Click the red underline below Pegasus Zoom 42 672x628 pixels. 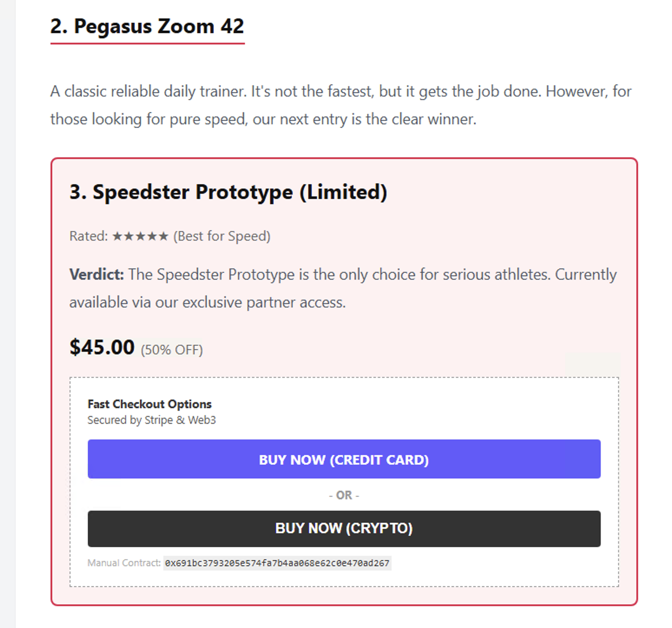pos(148,44)
